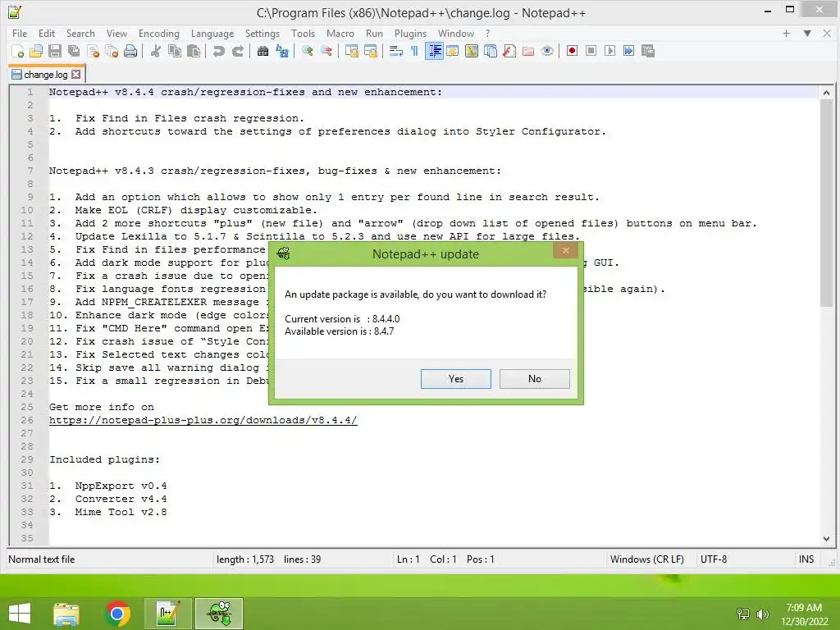Click the Close All documents toolbar icon
Screen dimensions: 840x630
pos(112,51)
